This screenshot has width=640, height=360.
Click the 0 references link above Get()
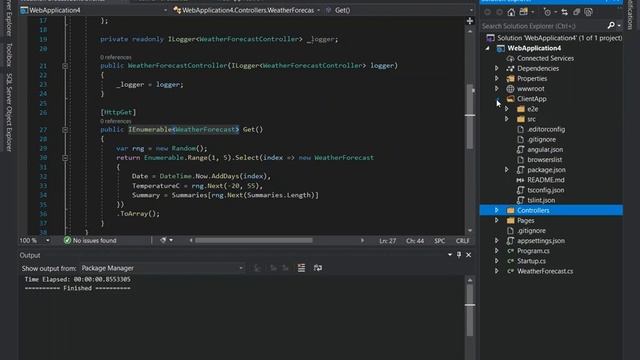116,121
